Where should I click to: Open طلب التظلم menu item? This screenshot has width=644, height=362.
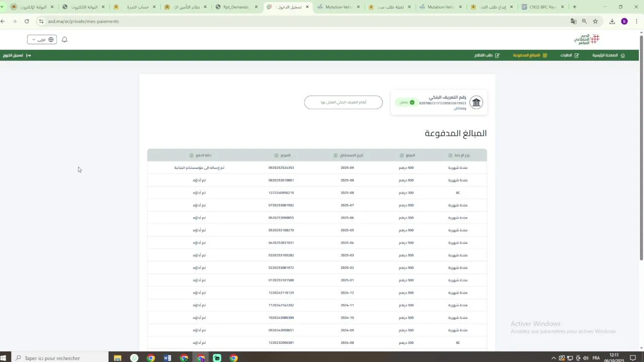point(487,55)
